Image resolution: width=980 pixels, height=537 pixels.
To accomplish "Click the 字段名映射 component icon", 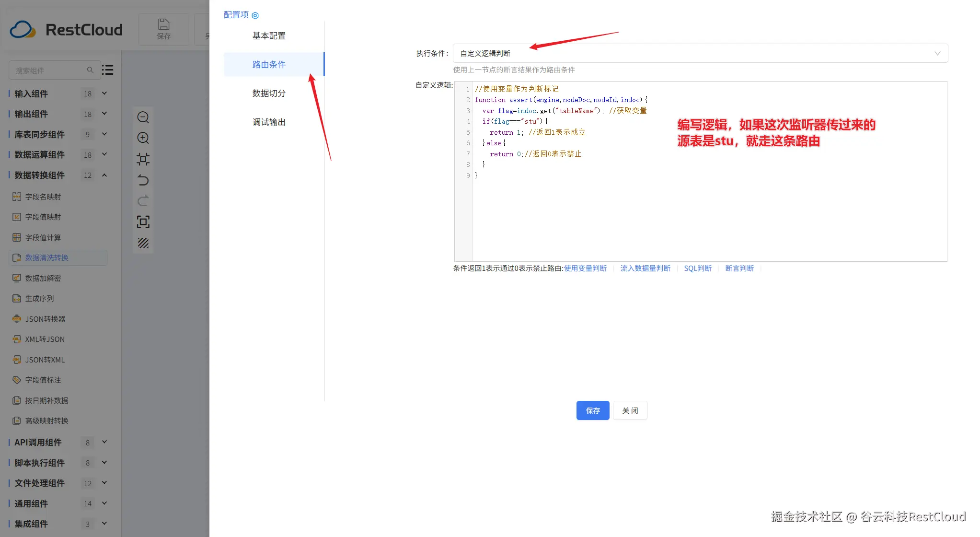I will [17, 197].
